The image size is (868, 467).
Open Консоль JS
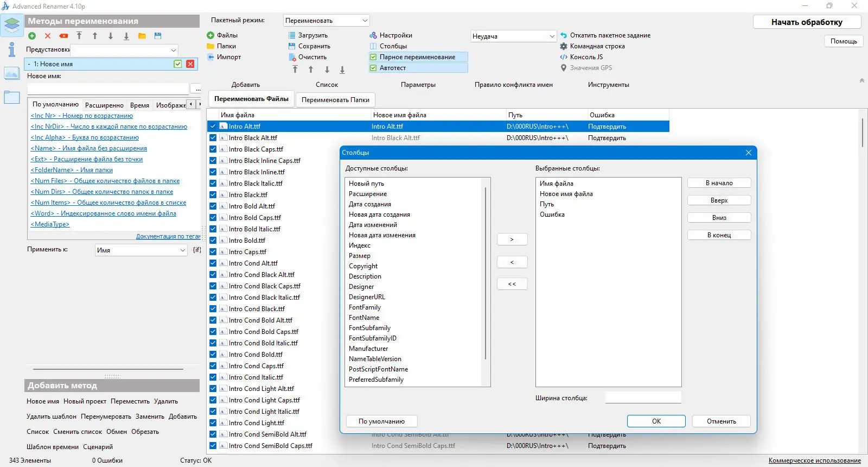click(x=582, y=57)
